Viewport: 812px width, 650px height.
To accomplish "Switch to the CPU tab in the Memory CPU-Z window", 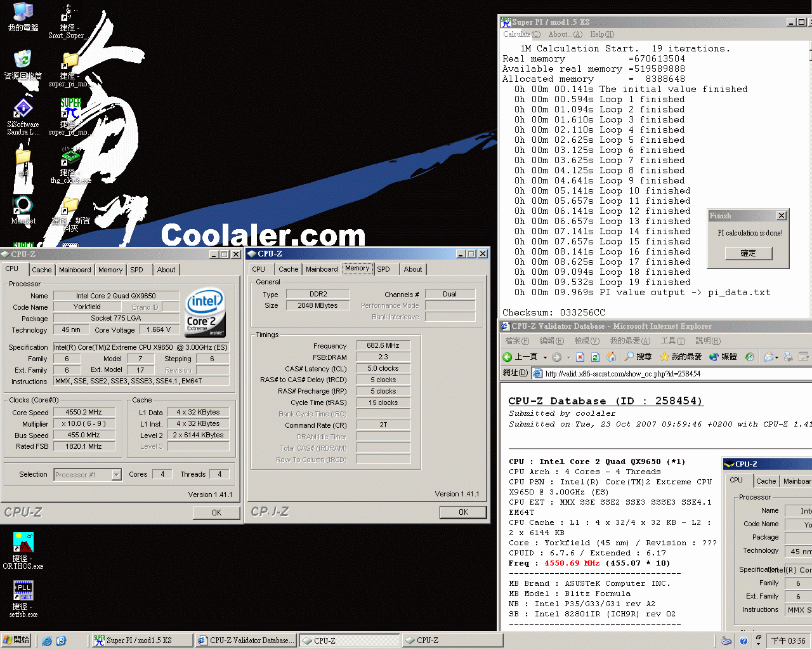I will (x=259, y=269).
